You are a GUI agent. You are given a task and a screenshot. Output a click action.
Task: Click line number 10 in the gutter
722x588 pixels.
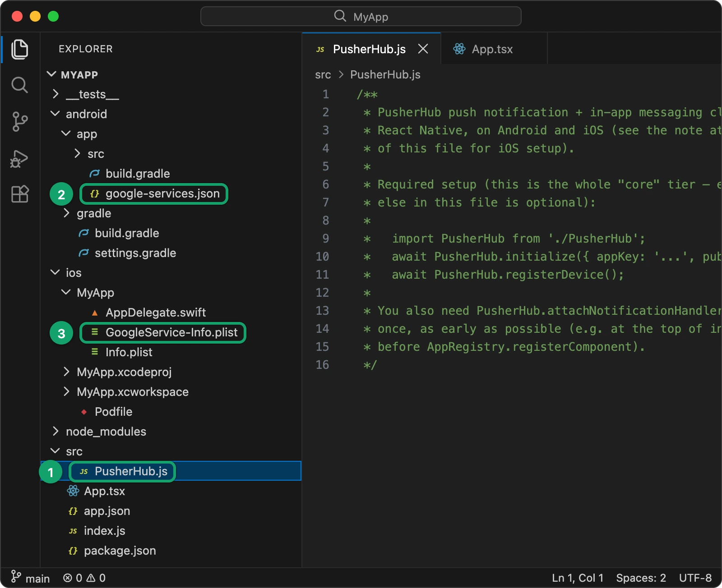[322, 256]
